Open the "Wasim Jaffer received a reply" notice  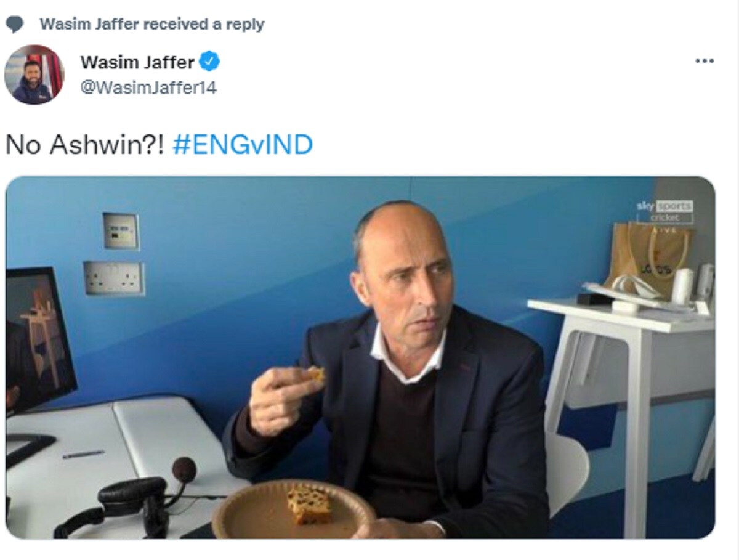point(152,25)
